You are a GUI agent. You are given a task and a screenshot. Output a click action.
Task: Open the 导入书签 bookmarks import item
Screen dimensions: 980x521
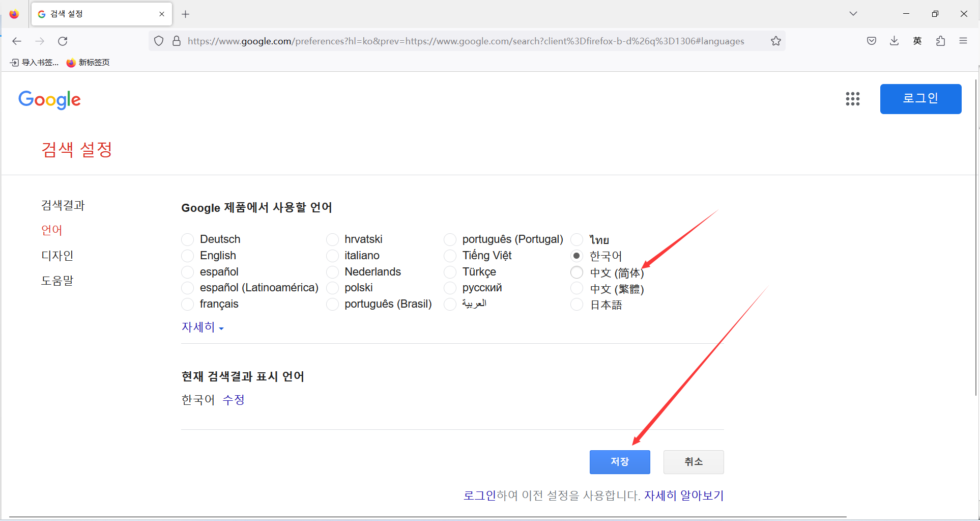pyautogui.click(x=35, y=63)
